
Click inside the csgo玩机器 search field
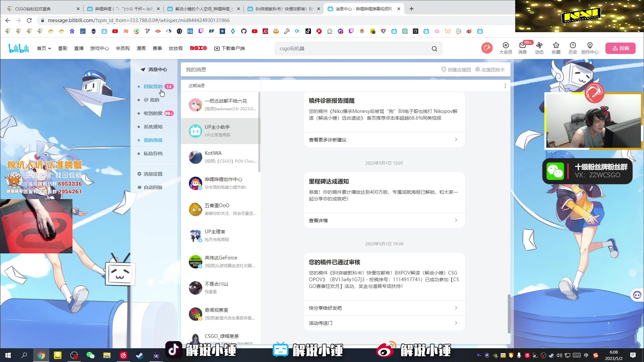tap(335, 48)
